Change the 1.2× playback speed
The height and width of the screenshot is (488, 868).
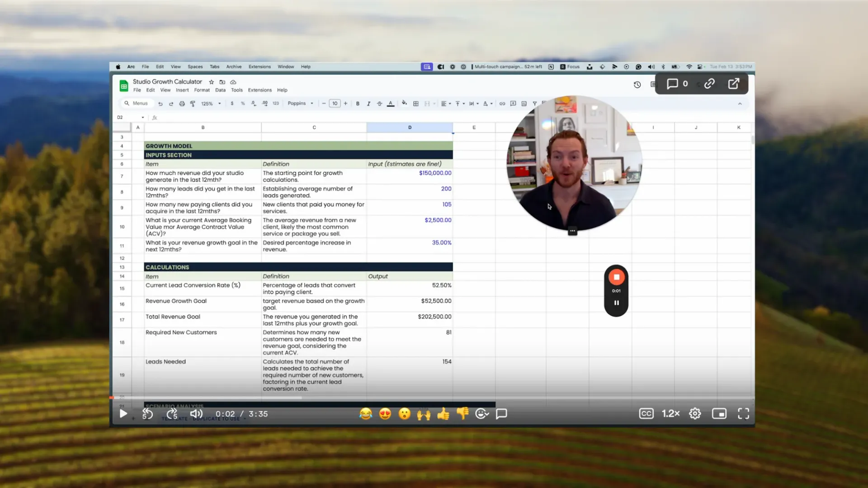671,413
